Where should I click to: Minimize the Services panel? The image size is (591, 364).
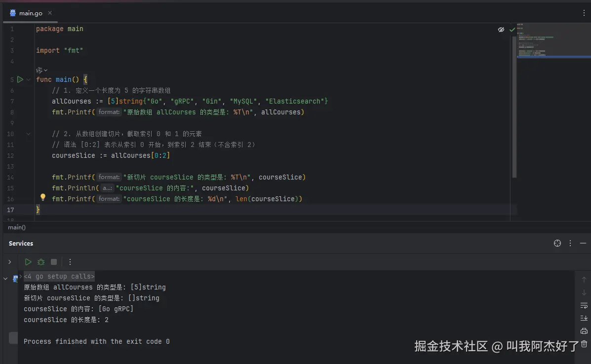[x=583, y=243]
